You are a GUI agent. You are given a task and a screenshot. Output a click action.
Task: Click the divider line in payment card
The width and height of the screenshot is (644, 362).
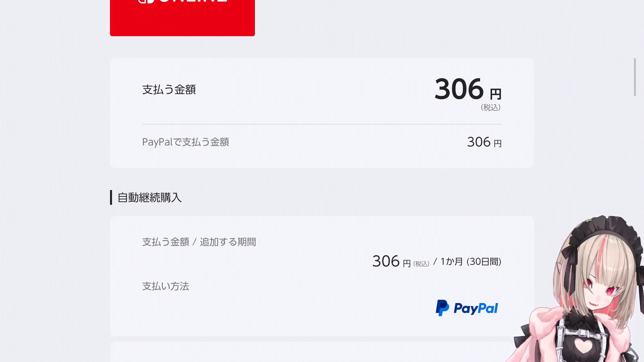pos(322,124)
